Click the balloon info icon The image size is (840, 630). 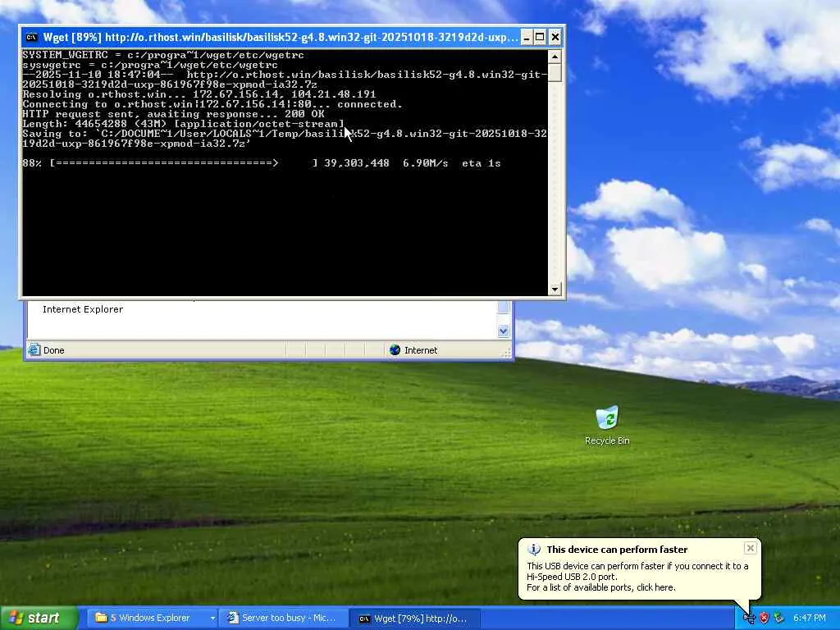point(534,549)
